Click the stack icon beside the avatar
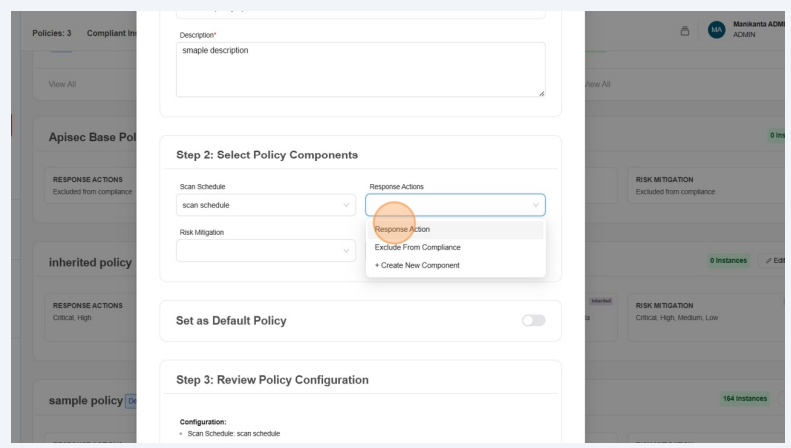The width and height of the screenshot is (791, 448). 685,31
